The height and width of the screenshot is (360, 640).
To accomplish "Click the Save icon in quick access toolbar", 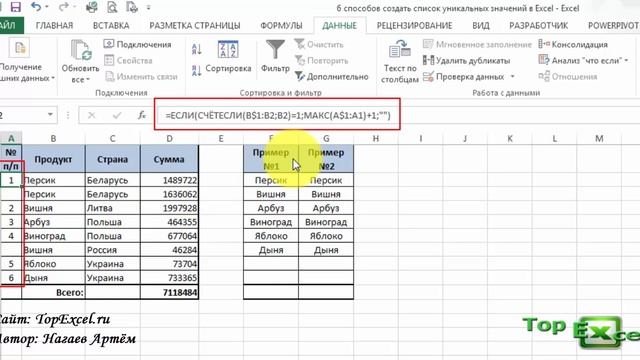I will (16, 7).
